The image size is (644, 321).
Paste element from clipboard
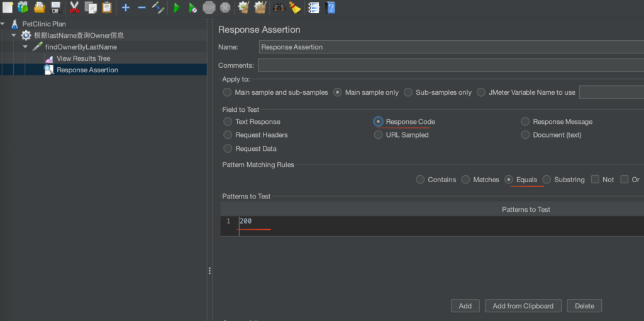point(106,7)
